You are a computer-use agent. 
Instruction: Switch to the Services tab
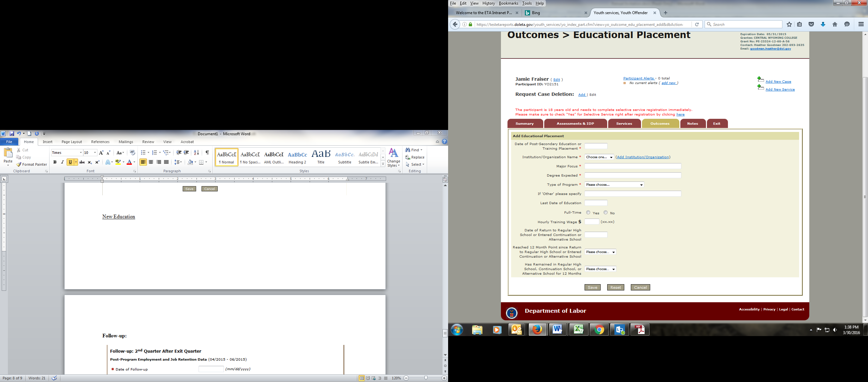pyautogui.click(x=624, y=123)
